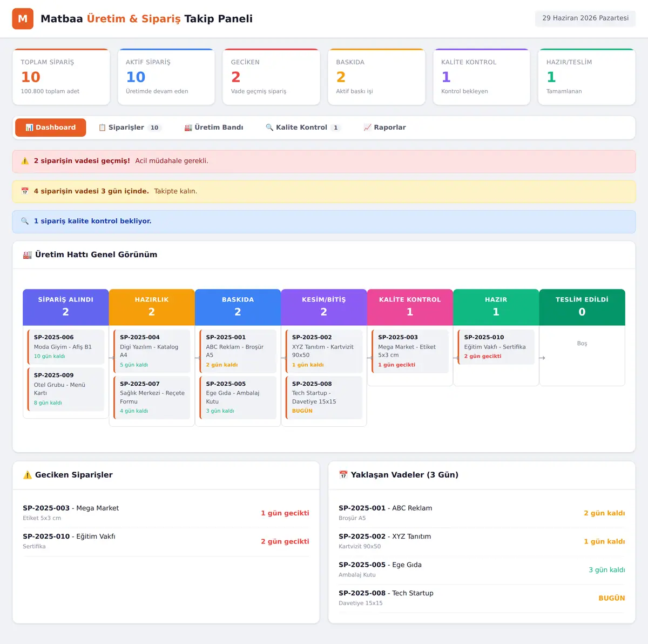Screen dimensions: 648x644
Task: Click the Hazırlık column header
Action: pos(152,307)
